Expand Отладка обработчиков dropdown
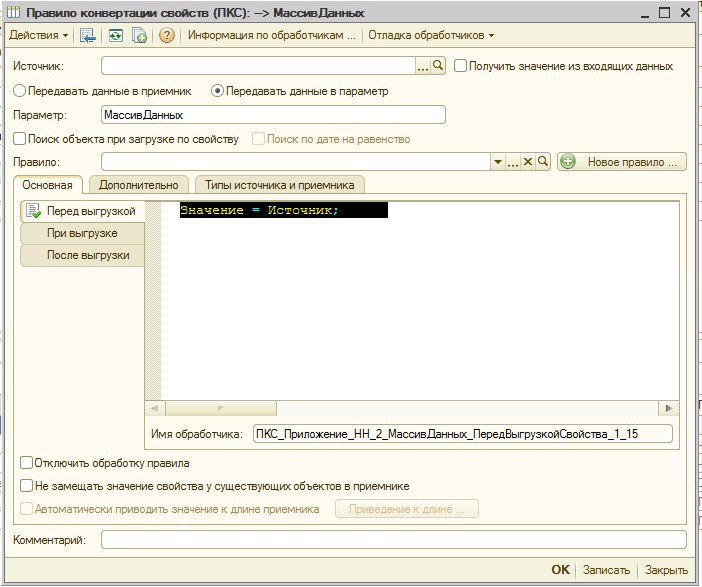This screenshot has height=587, width=702. click(431, 35)
